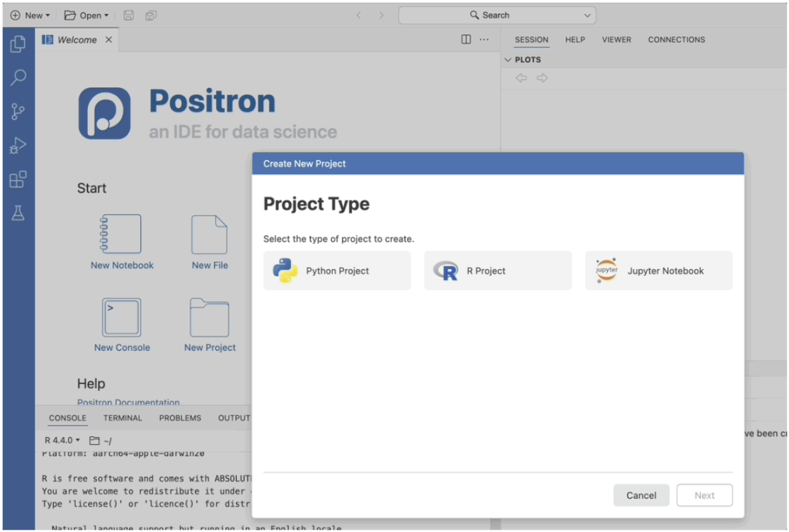Switch to the TERMINAL tab
Image resolution: width=789 pixels, height=532 pixels.
click(122, 418)
